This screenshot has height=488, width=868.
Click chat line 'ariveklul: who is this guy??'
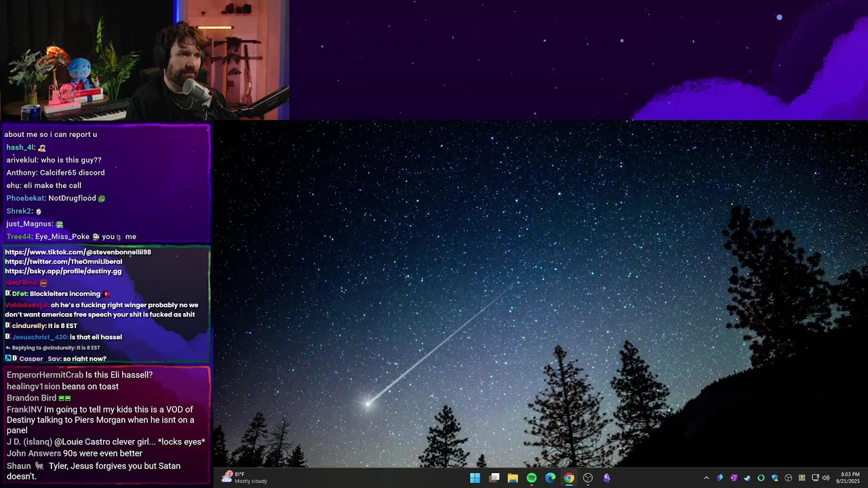(x=54, y=160)
